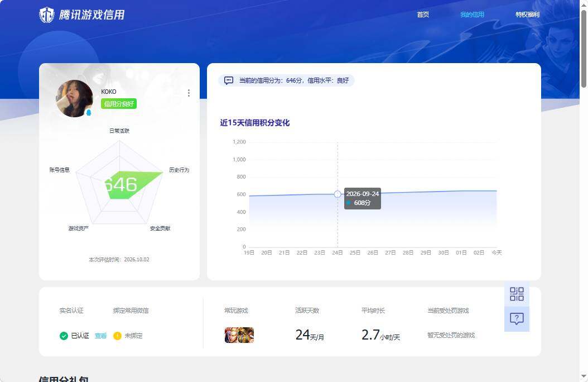Click the 账号信息 radar label
This screenshot has height=382, width=588.
coord(60,170)
